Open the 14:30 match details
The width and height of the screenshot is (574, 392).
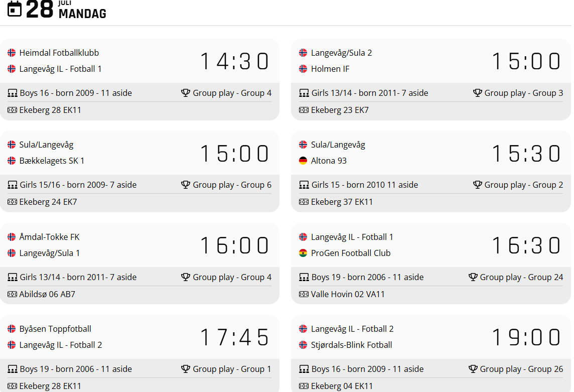click(235, 61)
